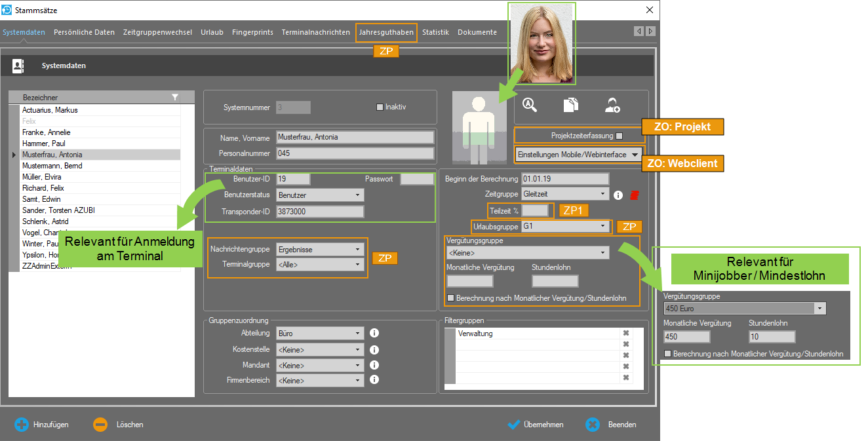Viewport: 868px width, 441px height.
Task: Switch to the Jahresguthaben tab
Action: pos(386,32)
